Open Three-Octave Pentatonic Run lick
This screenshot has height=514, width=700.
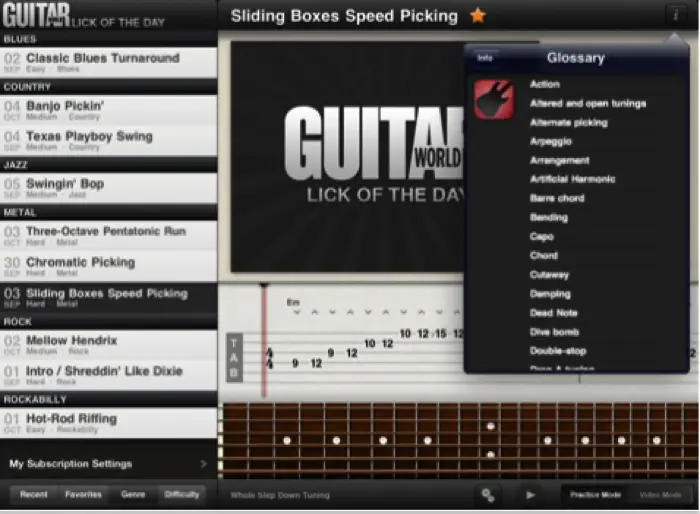[x=108, y=235]
